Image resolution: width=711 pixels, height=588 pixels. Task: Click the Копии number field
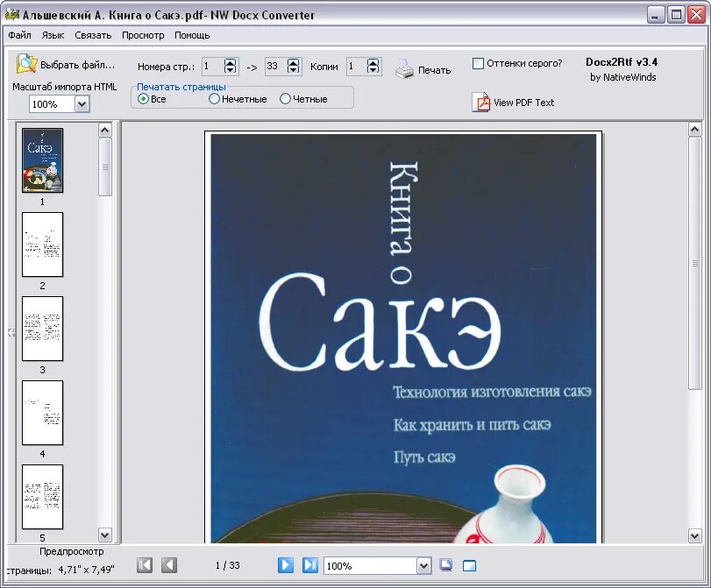[x=357, y=67]
